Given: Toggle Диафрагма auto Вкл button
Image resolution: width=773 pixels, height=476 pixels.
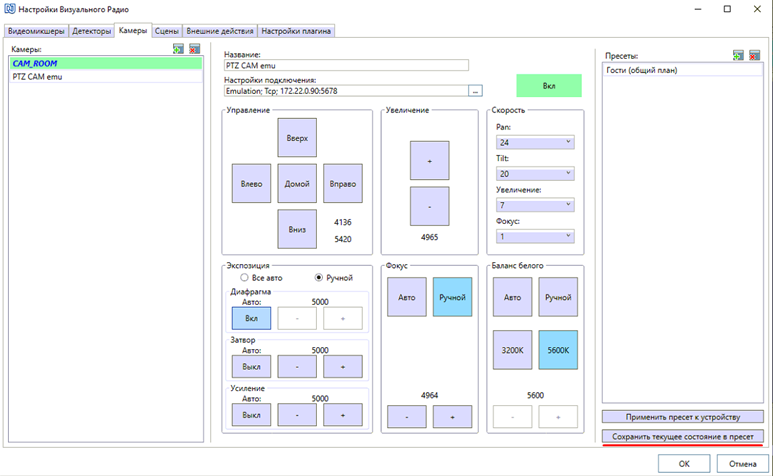Looking at the screenshot, I should click(x=251, y=318).
